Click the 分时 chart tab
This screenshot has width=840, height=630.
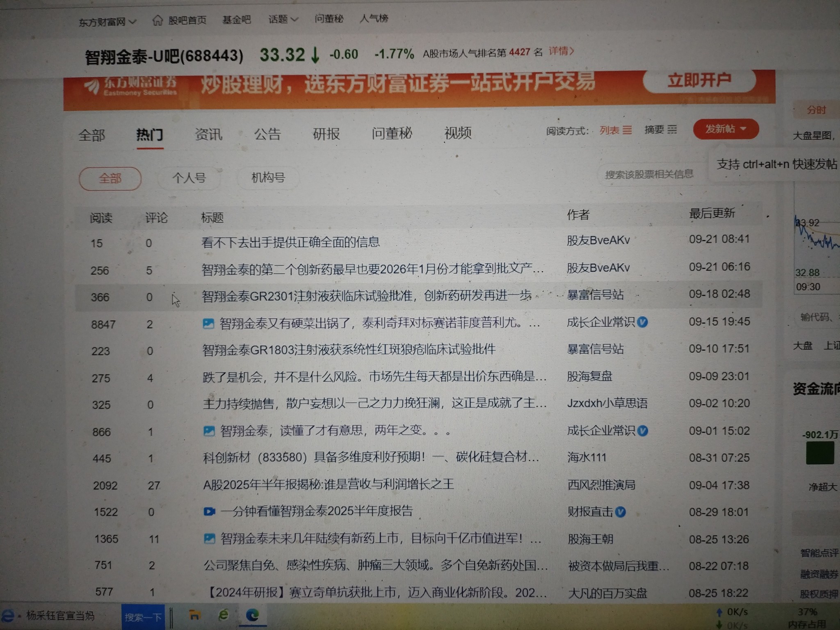pos(816,110)
